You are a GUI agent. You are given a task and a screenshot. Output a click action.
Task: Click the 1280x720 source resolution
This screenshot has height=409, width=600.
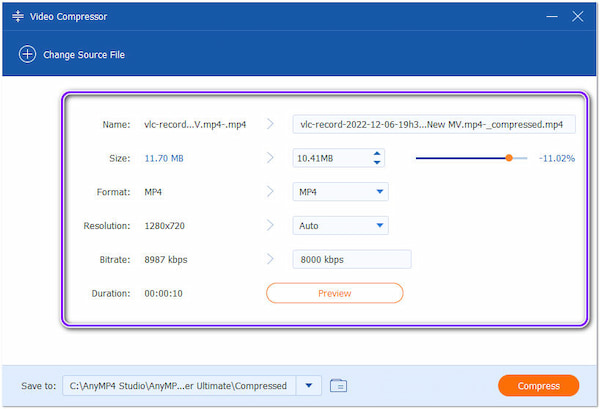[x=165, y=226]
